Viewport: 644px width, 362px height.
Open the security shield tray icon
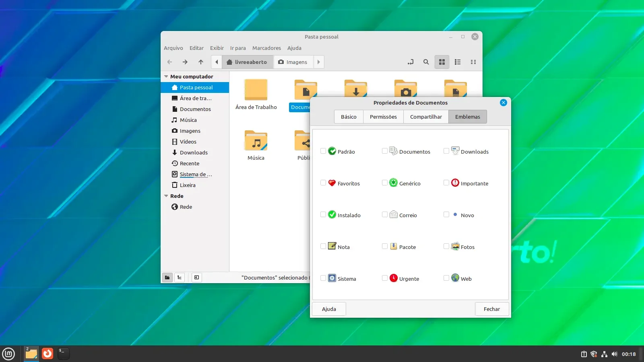[594, 354]
